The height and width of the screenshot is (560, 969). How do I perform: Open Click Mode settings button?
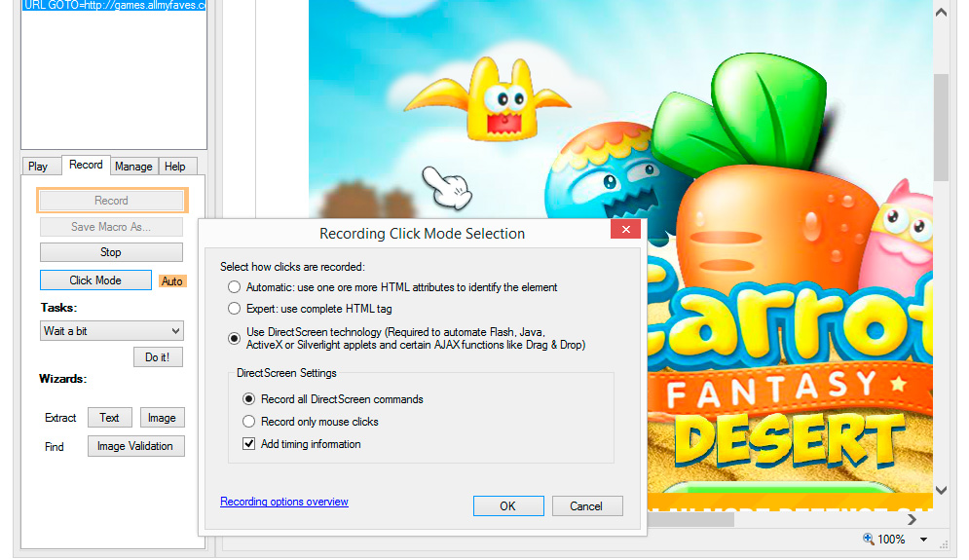95,280
